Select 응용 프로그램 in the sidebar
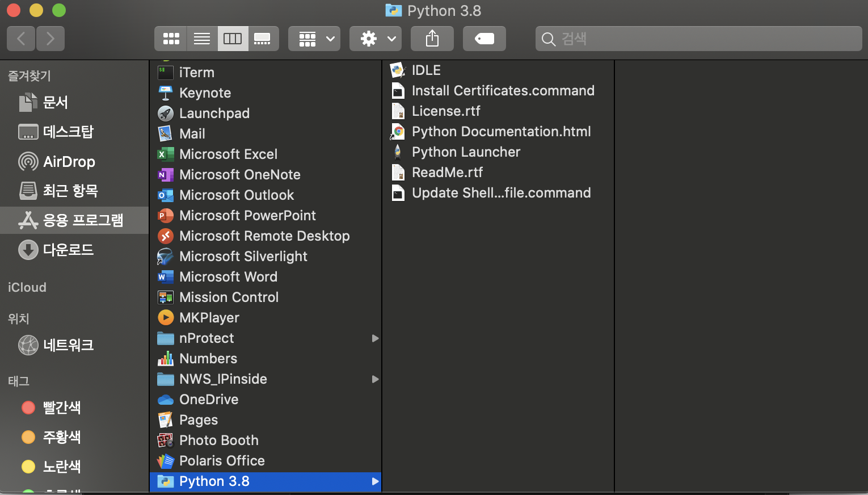The image size is (868, 495). (74, 220)
